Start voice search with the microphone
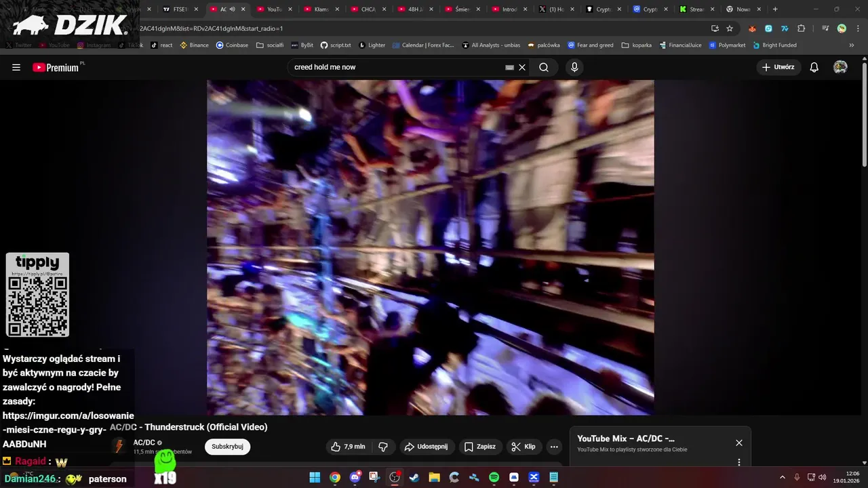Viewport: 868px width, 488px height. pos(574,67)
